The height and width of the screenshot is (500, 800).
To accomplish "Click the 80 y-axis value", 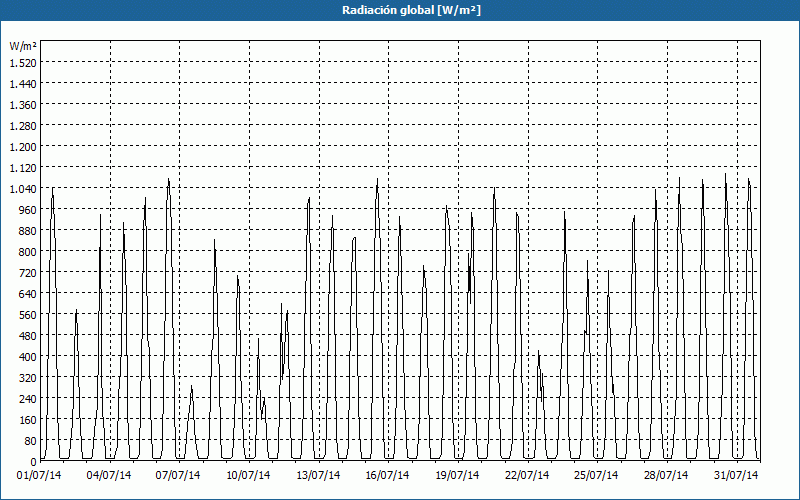I will [x=31, y=440].
